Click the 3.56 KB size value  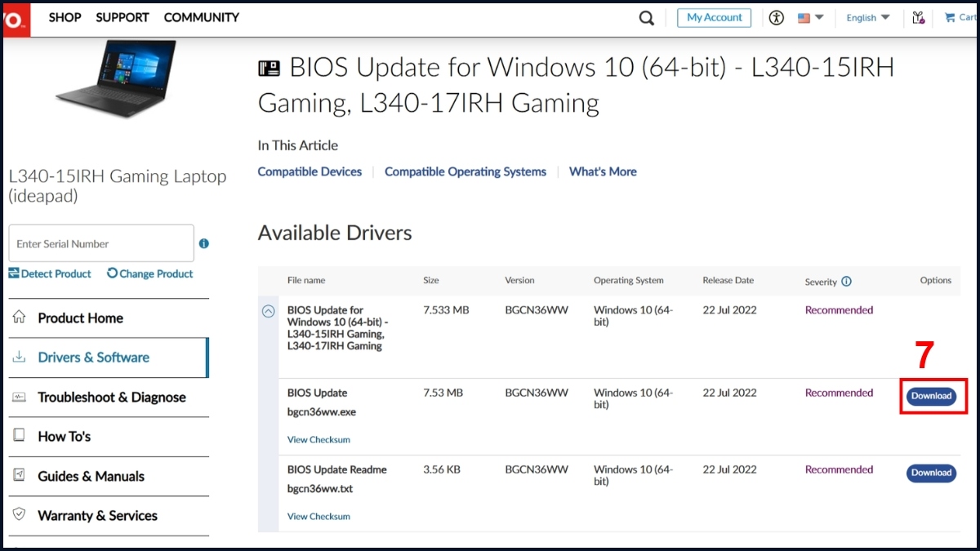pos(442,469)
